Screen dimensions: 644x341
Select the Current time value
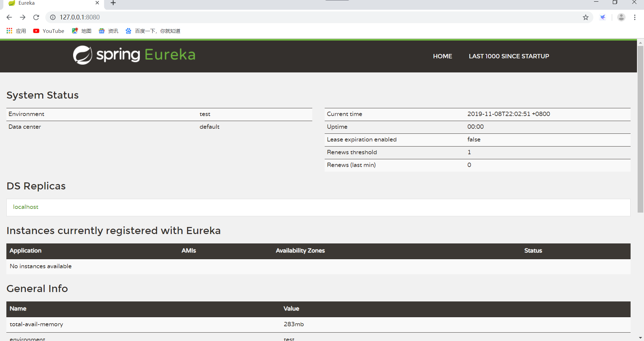[508, 114]
